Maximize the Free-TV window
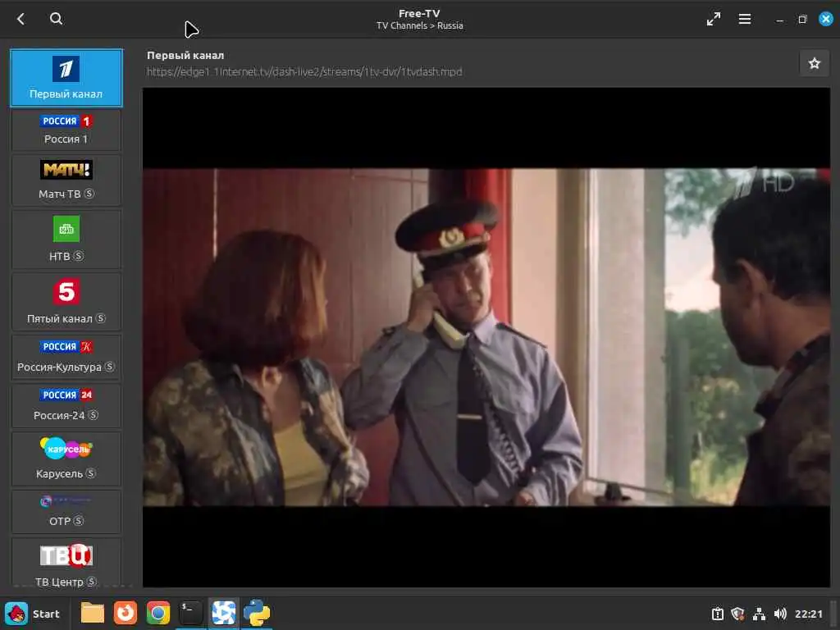 802,20
